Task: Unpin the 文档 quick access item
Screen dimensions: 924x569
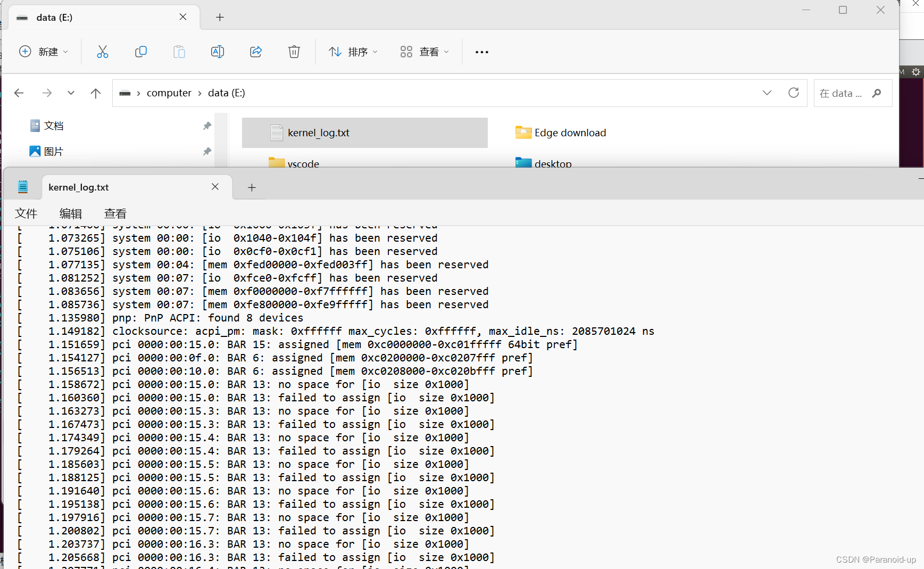Action: [207, 126]
